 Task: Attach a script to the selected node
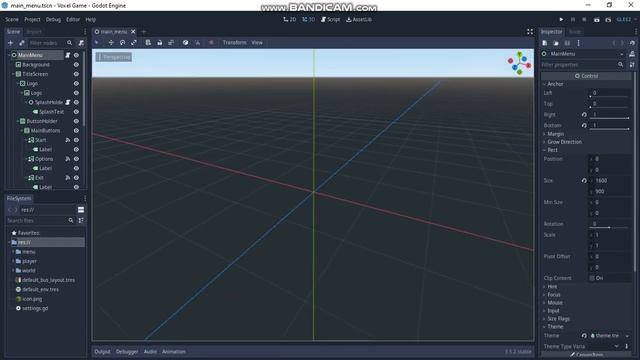[81, 43]
